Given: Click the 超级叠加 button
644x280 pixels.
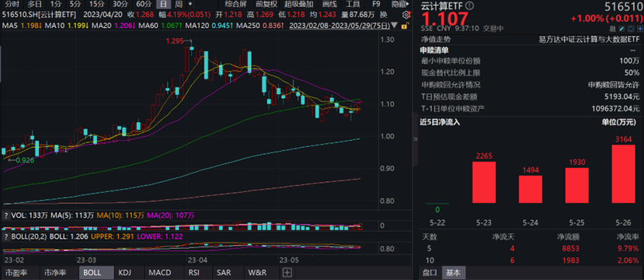Looking at the screenshot, I should (298, 5).
